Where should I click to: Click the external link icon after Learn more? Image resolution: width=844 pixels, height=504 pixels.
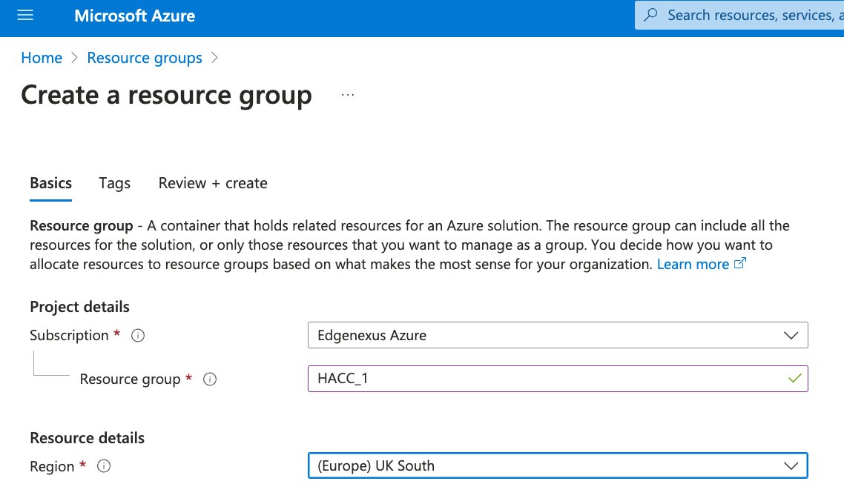point(740,263)
